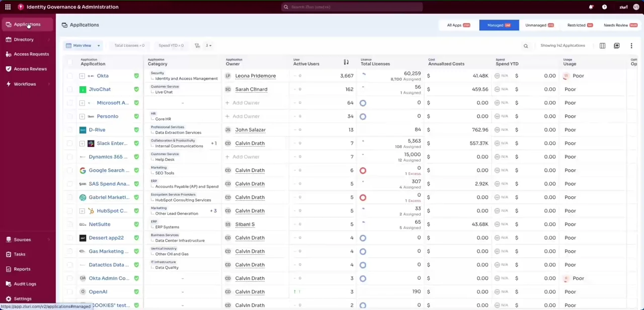Click the Slack Enterprise app logo
The image size is (644, 310).
coord(91,143)
